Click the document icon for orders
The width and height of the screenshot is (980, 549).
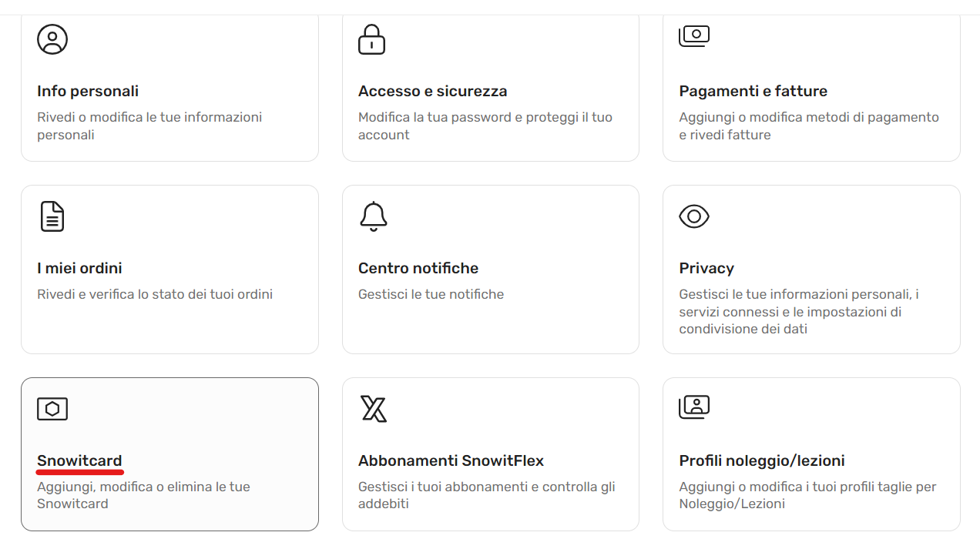pos(52,216)
